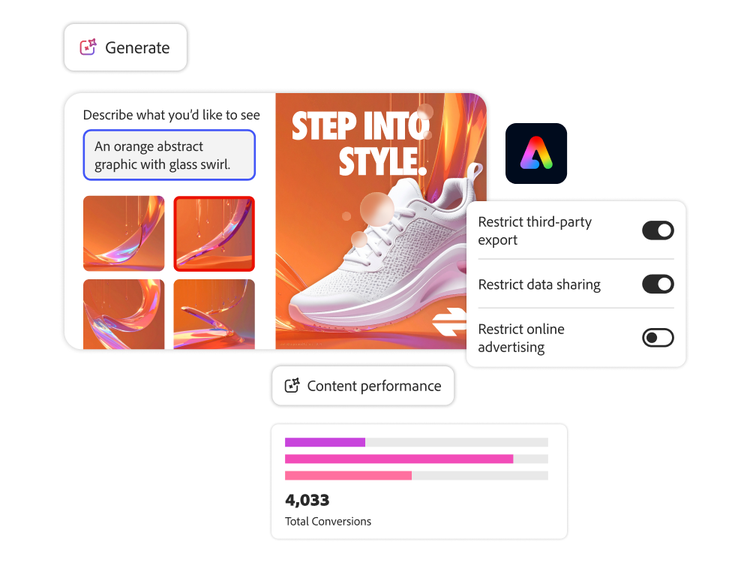Select the top-left glass swirl thumbnail
Viewport: 750px width, 563px height.
(124, 233)
